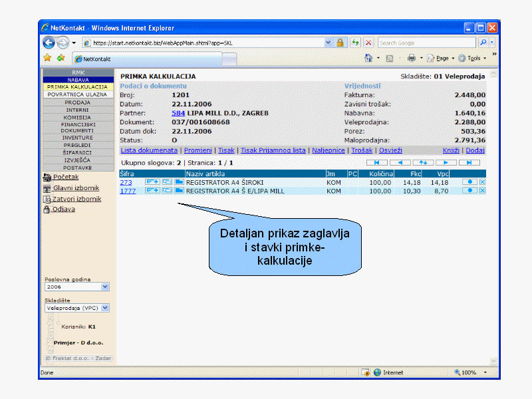This screenshot has height=399, width=532.
Task: Open the Page menu dropdown
Action: pyautogui.click(x=441, y=59)
